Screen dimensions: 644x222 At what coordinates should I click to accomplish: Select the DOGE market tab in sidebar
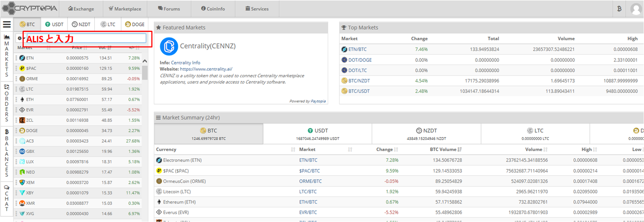(x=135, y=24)
